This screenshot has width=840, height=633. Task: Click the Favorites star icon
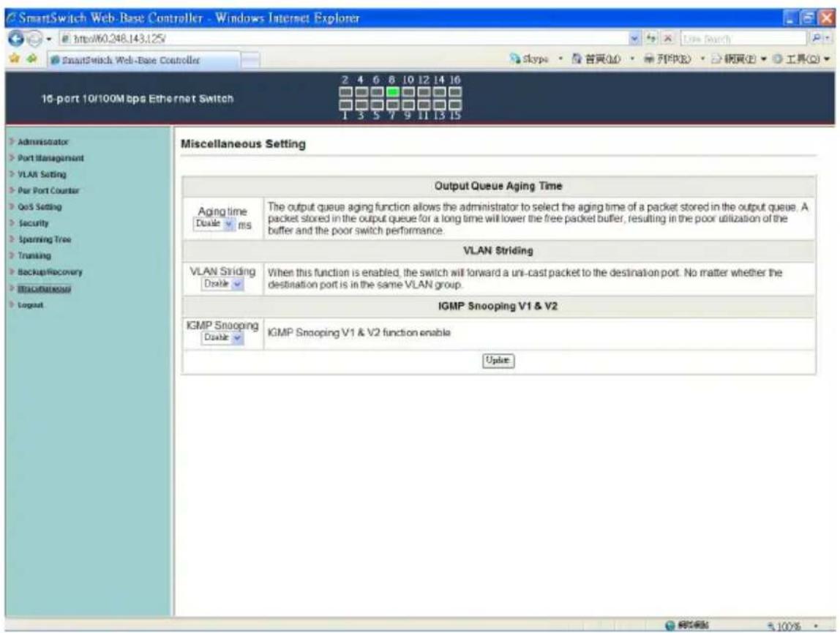point(15,59)
